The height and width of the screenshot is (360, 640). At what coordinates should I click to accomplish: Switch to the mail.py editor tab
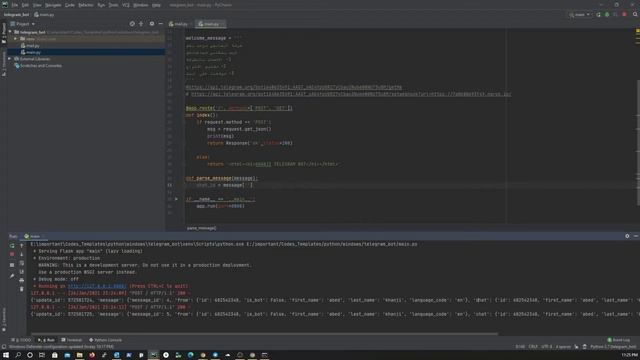tap(178, 24)
